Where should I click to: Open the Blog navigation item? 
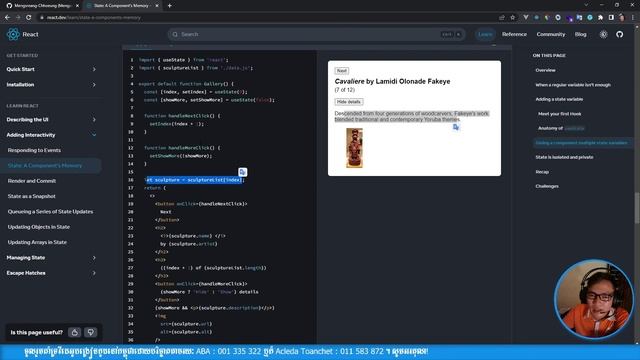pyautogui.click(x=580, y=34)
